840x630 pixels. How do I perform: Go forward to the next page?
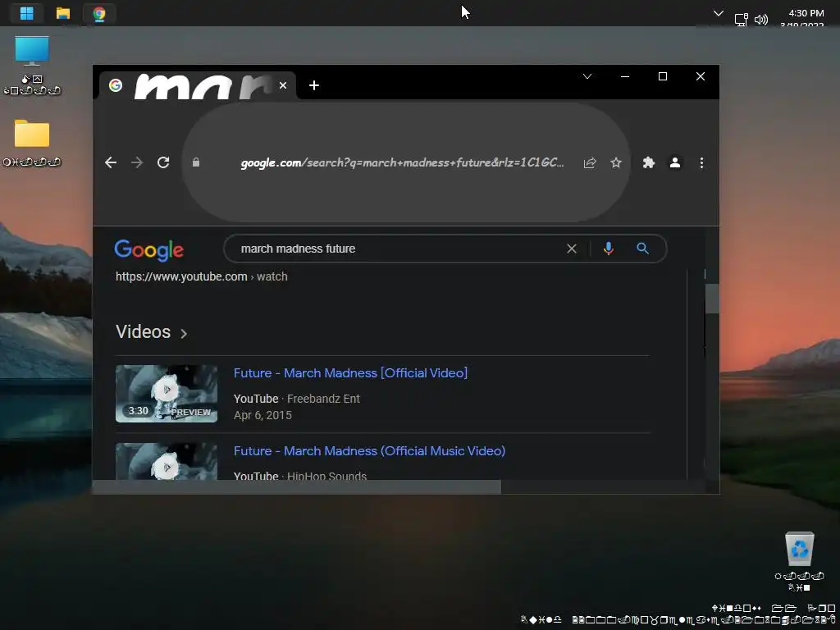(x=137, y=162)
